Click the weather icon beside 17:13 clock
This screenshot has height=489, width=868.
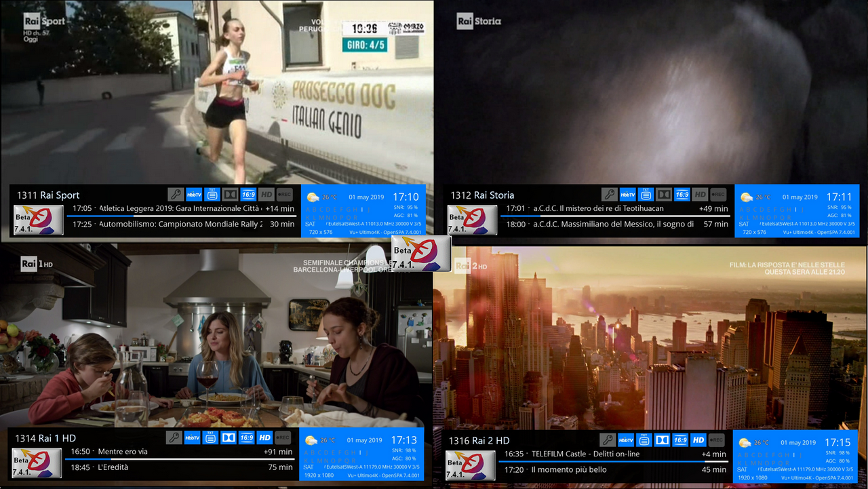pyautogui.click(x=311, y=440)
